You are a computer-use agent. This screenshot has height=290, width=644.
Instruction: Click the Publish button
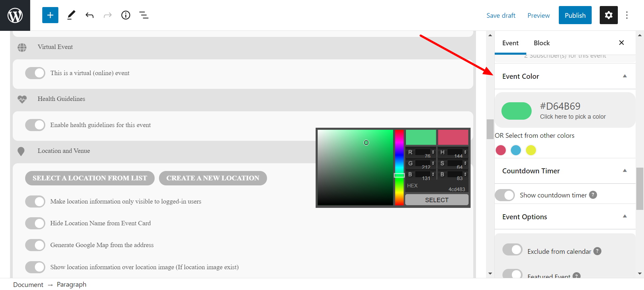pyautogui.click(x=575, y=15)
